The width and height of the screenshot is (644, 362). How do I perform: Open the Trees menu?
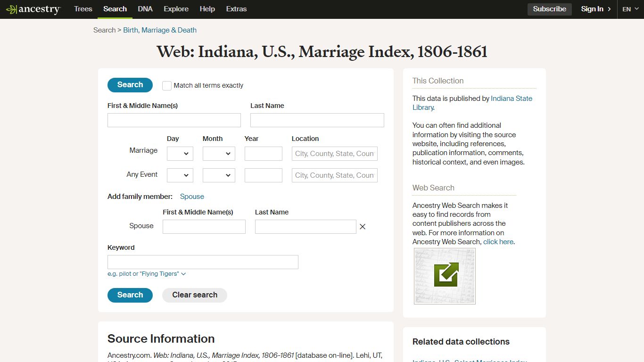83,9
